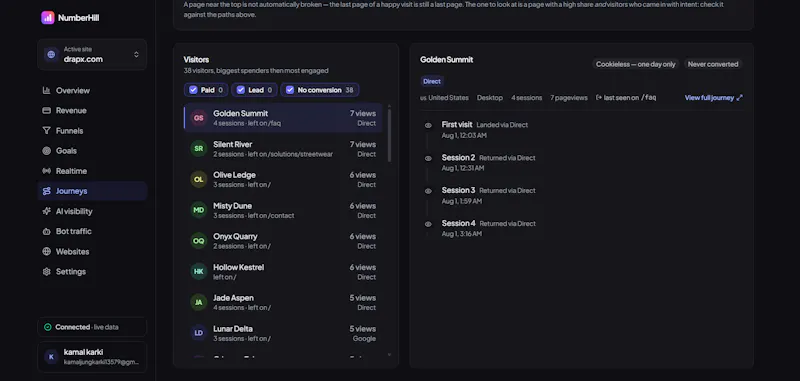
Task: Click the Goals target icon
Action: 46,151
